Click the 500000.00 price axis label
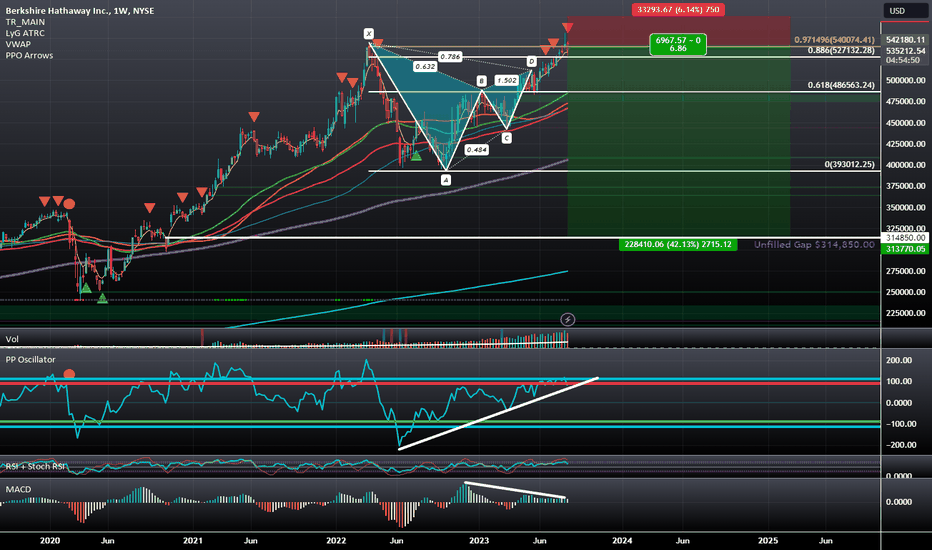932x550 pixels. coord(905,80)
